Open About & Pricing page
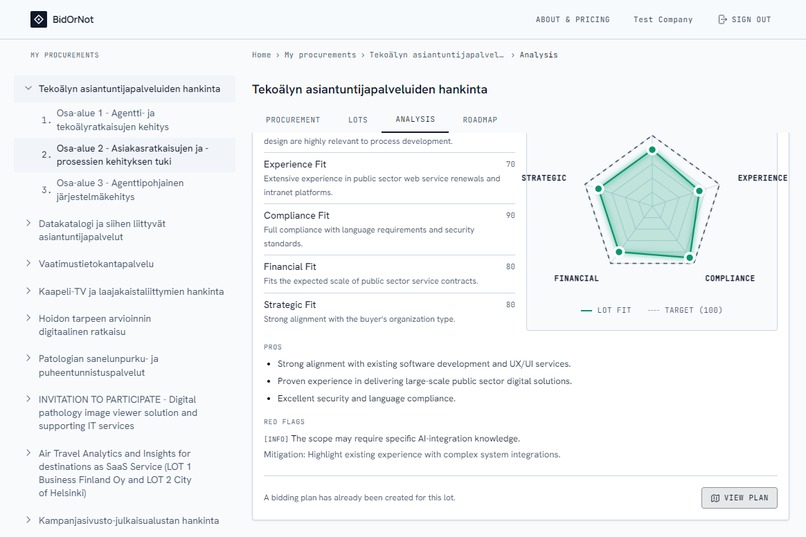 point(573,20)
